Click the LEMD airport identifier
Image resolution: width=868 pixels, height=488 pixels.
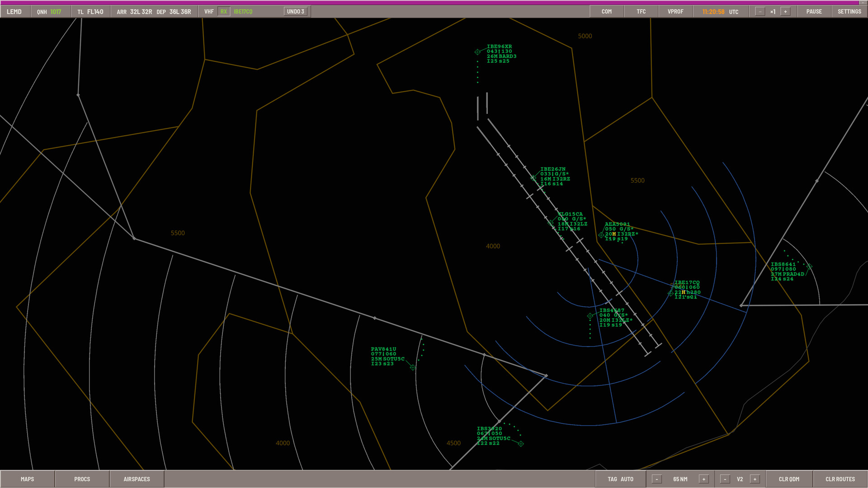pos(14,12)
